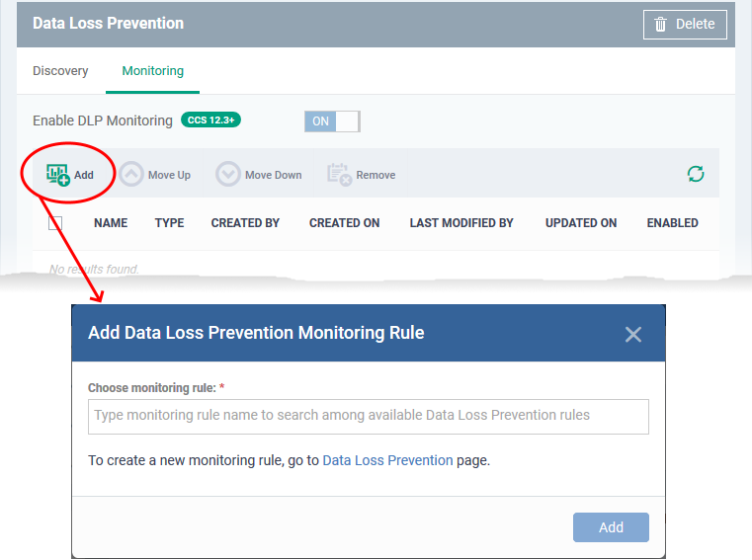Sort by the NAME column header
The height and width of the screenshot is (560, 752).
pyautogui.click(x=111, y=223)
